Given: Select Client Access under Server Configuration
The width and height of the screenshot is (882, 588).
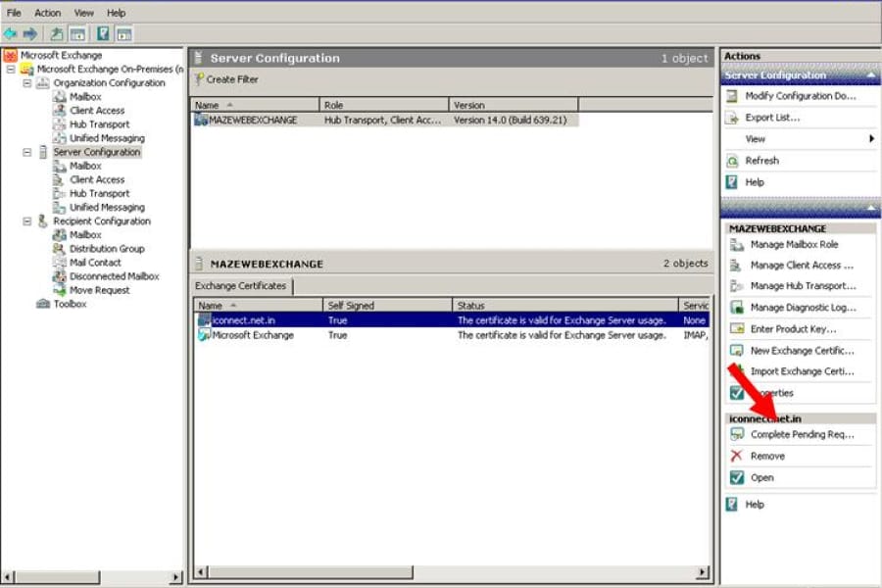Looking at the screenshot, I should click(97, 180).
